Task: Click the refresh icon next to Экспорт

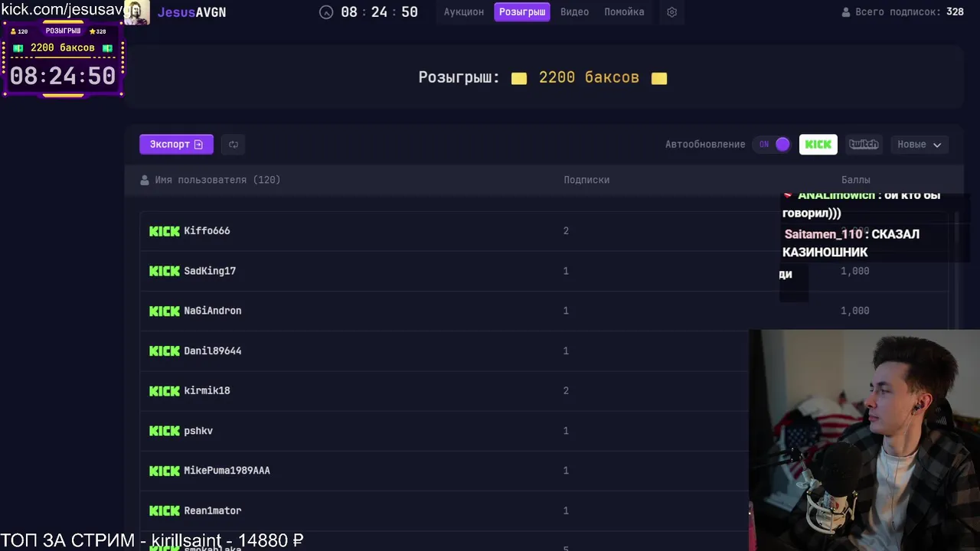Action: [234, 144]
